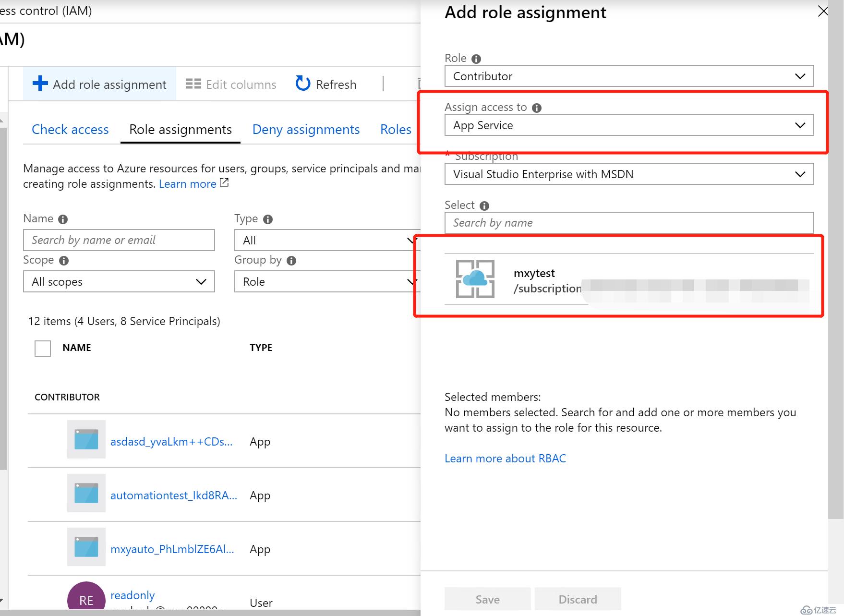Click the info icon beside Role label
This screenshot has height=616, width=844.
pos(476,59)
